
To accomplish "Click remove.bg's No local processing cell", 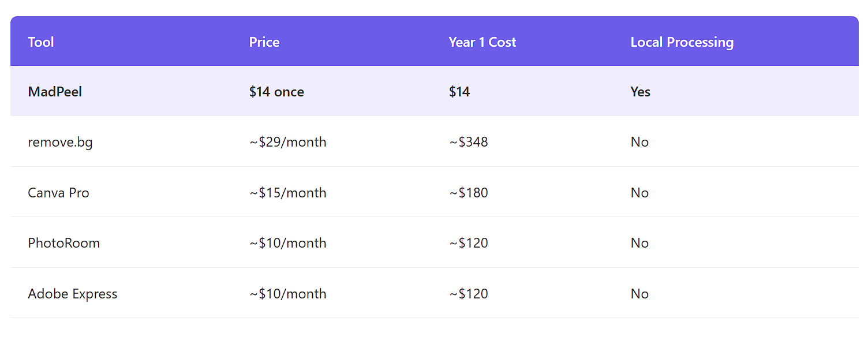I will pyautogui.click(x=639, y=142).
